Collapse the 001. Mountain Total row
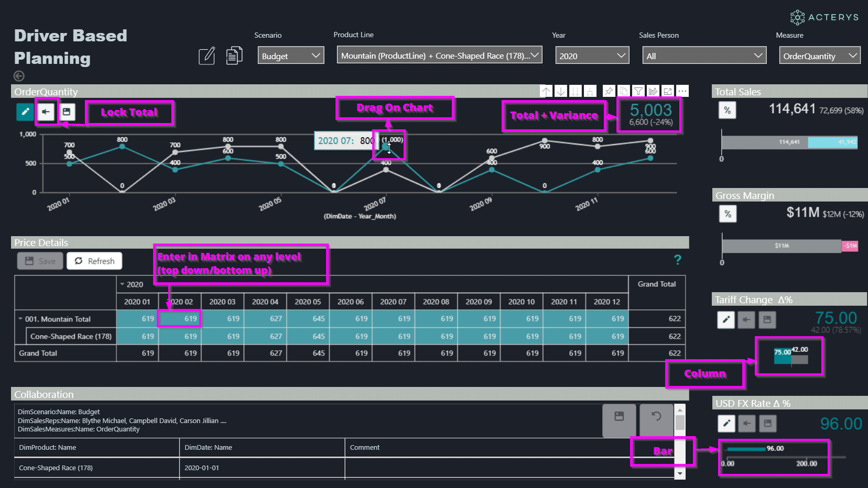The height and width of the screenshot is (488, 868). tap(20, 318)
